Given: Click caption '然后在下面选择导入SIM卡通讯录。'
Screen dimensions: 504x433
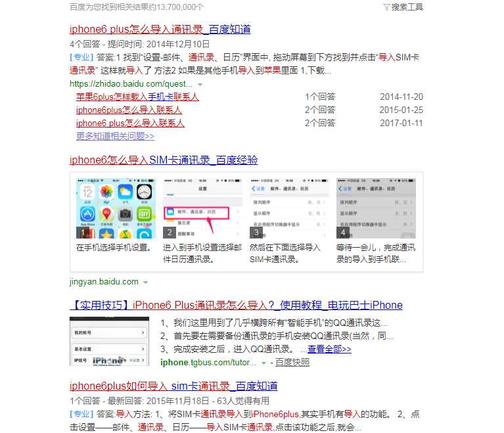Looking at the screenshot, I should point(285,254).
